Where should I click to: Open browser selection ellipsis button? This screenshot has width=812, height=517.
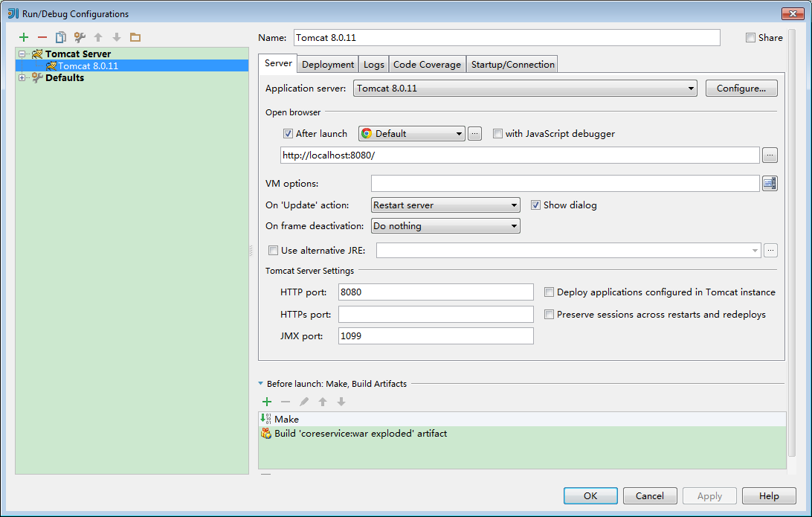(474, 134)
